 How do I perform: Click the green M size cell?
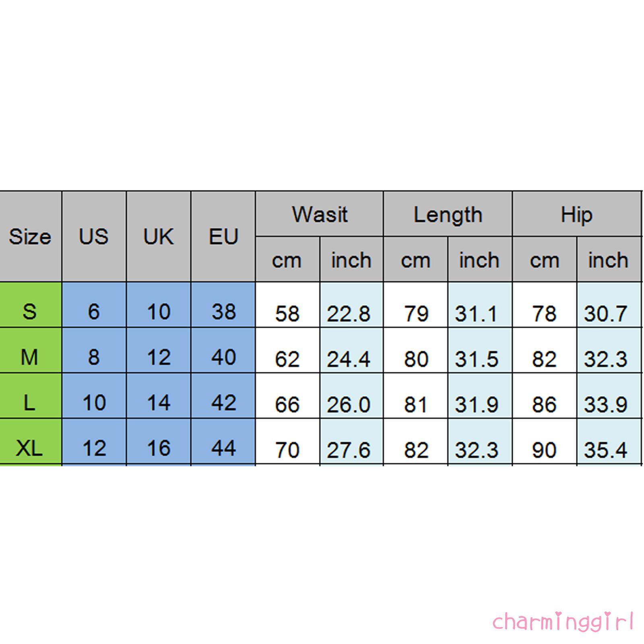(30, 357)
